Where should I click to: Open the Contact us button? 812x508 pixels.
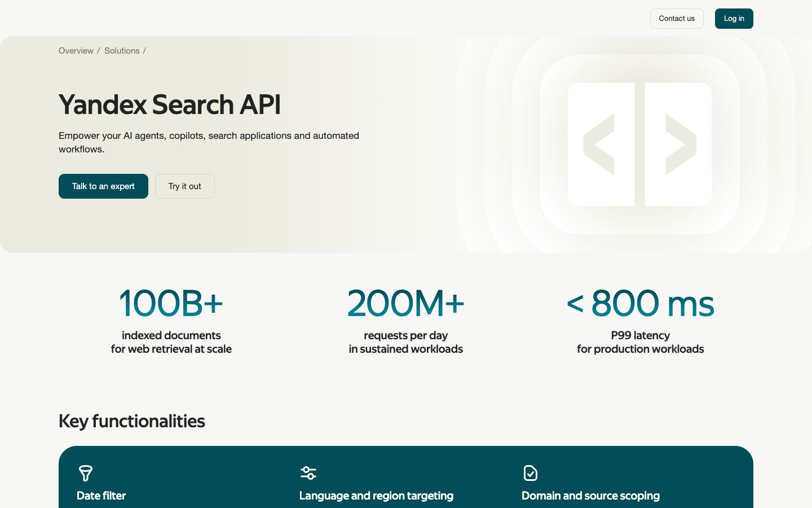pyautogui.click(x=677, y=19)
